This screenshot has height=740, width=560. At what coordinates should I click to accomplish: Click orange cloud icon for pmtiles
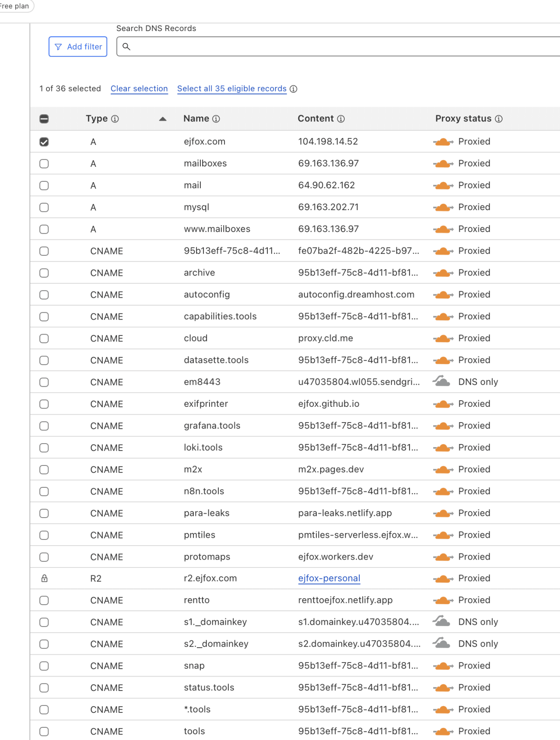pos(443,535)
